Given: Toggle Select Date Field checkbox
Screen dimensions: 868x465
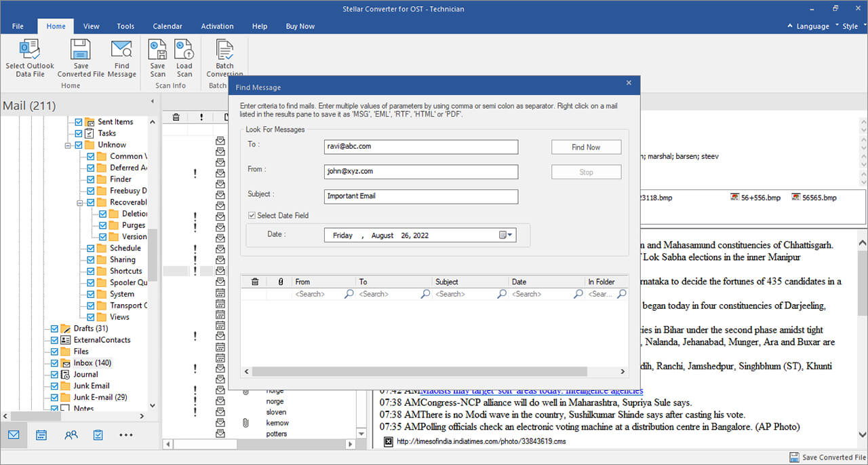Looking at the screenshot, I should pyautogui.click(x=252, y=215).
